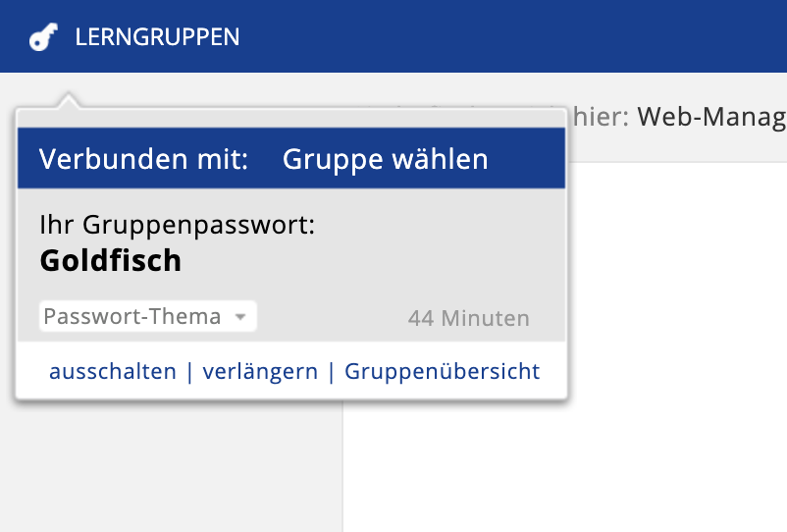
Task: Click the small arrow beside Passwort-Thema
Action: point(240,317)
